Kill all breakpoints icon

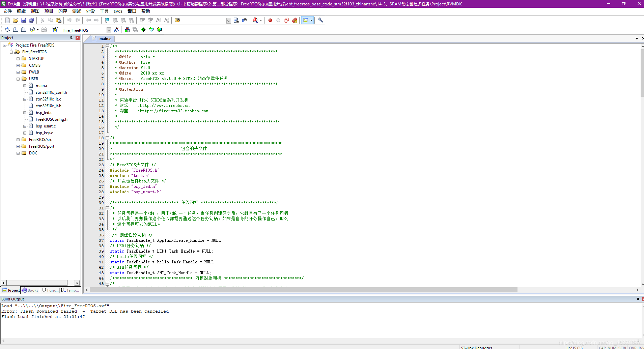point(295,20)
